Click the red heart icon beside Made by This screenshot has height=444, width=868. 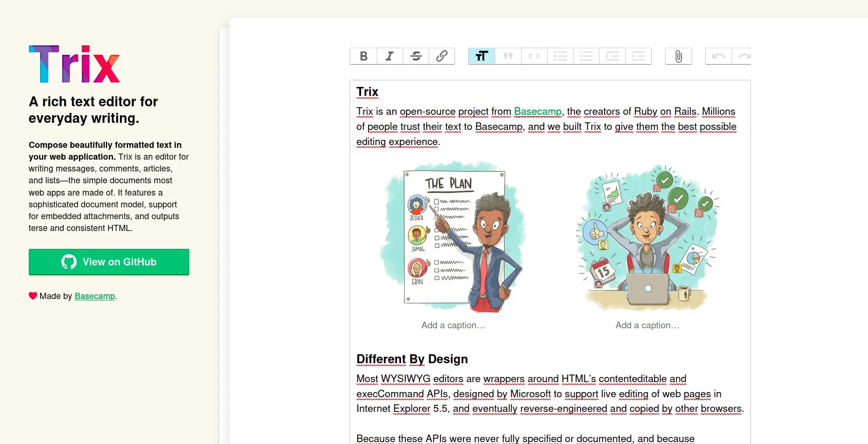pos(33,296)
